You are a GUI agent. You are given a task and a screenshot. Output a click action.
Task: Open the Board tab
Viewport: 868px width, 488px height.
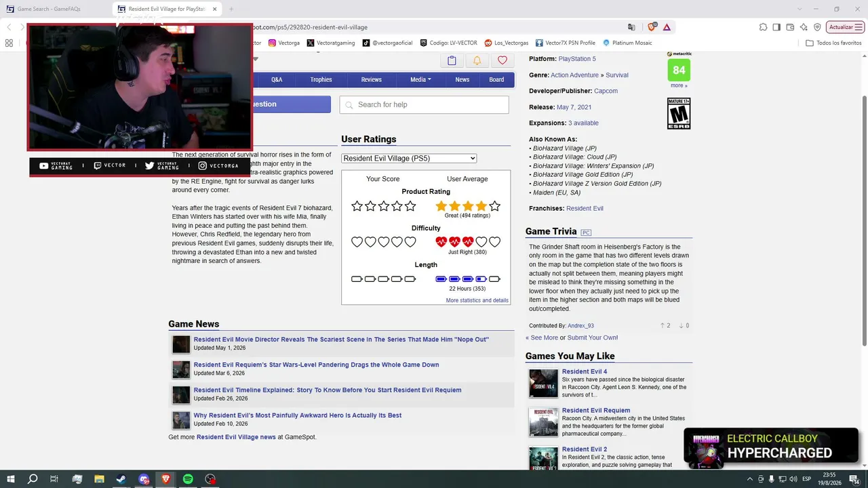pos(496,80)
